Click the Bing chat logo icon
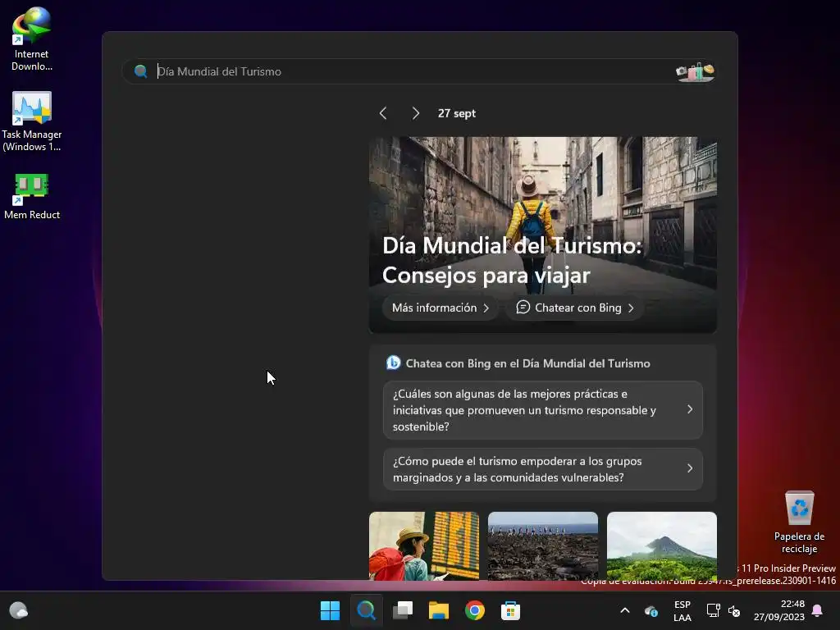Screen dimensions: 840x630 [393, 363]
